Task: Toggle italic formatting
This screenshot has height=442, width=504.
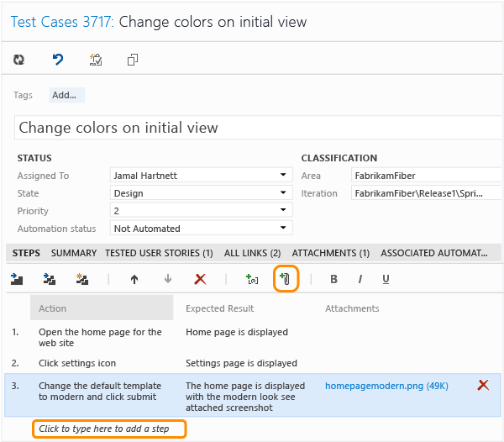Action: pos(360,279)
